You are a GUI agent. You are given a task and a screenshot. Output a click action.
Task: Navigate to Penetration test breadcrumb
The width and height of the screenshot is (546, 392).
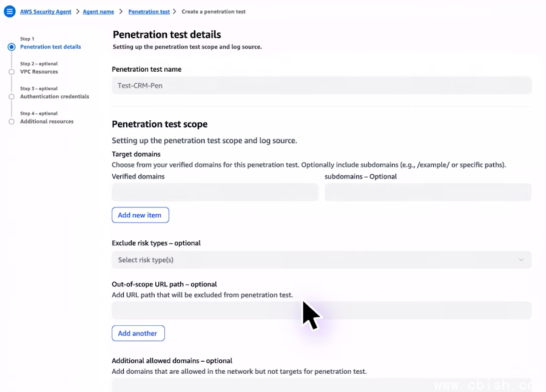(x=149, y=12)
